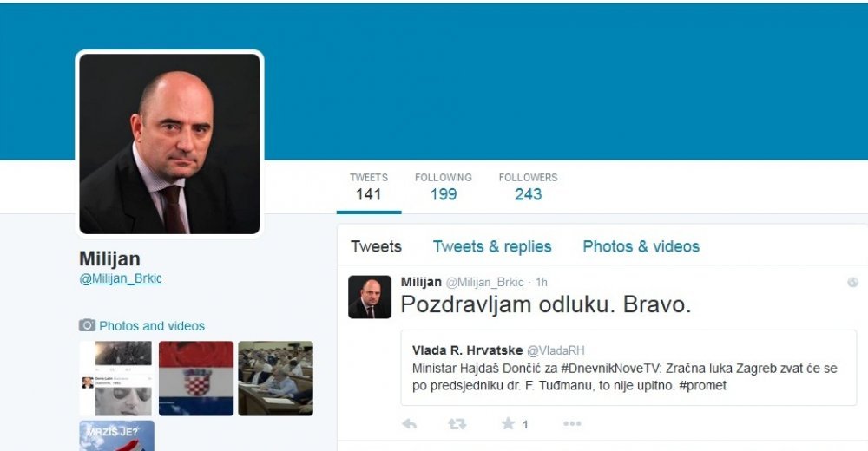Open the Followers 243 list
This screenshot has height=451, width=868.
click(x=528, y=187)
